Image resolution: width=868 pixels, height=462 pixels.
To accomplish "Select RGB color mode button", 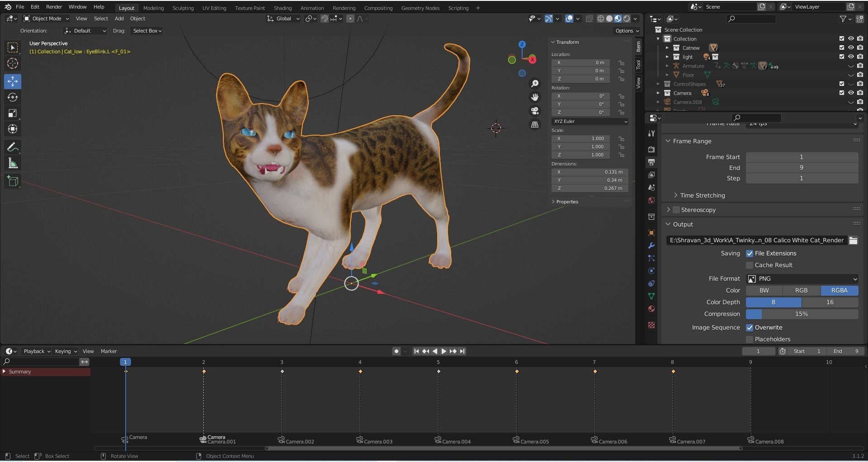I will point(802,291).
